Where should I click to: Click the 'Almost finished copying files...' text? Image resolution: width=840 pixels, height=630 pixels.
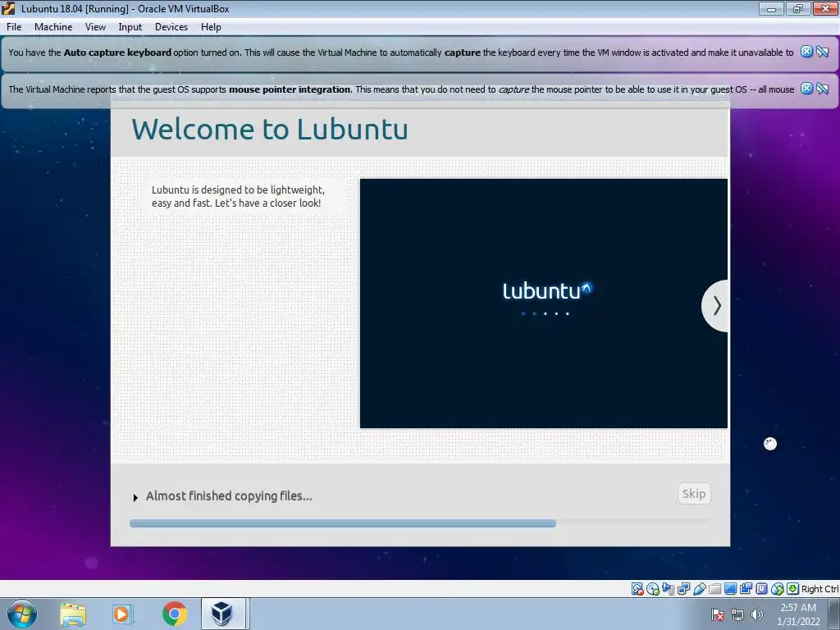[x=229, y=496]
